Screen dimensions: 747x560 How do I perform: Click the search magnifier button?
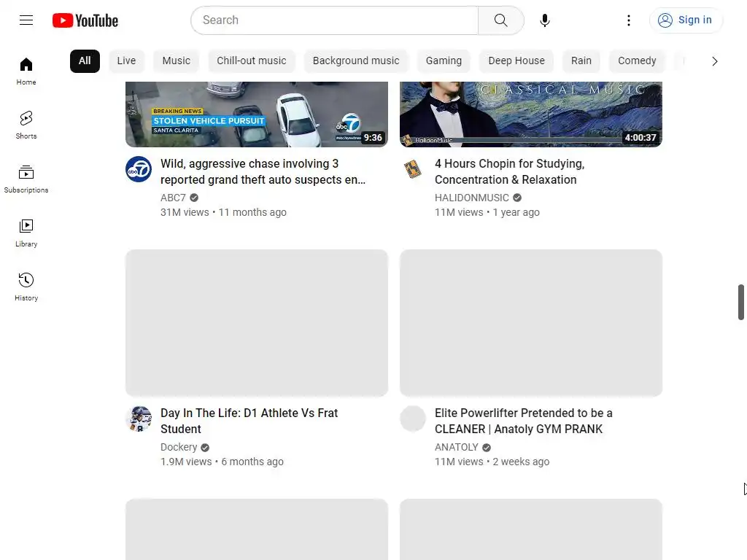(500, 20)
